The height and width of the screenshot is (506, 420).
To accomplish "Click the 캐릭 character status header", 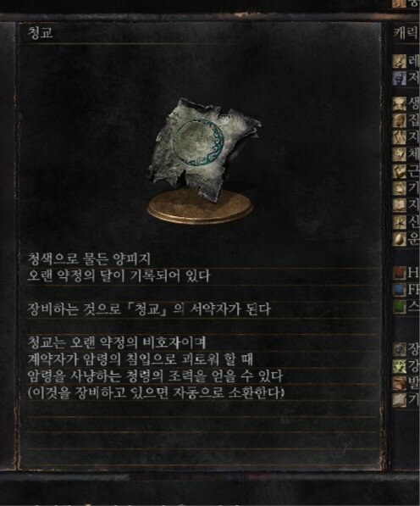I will [406, 33].
